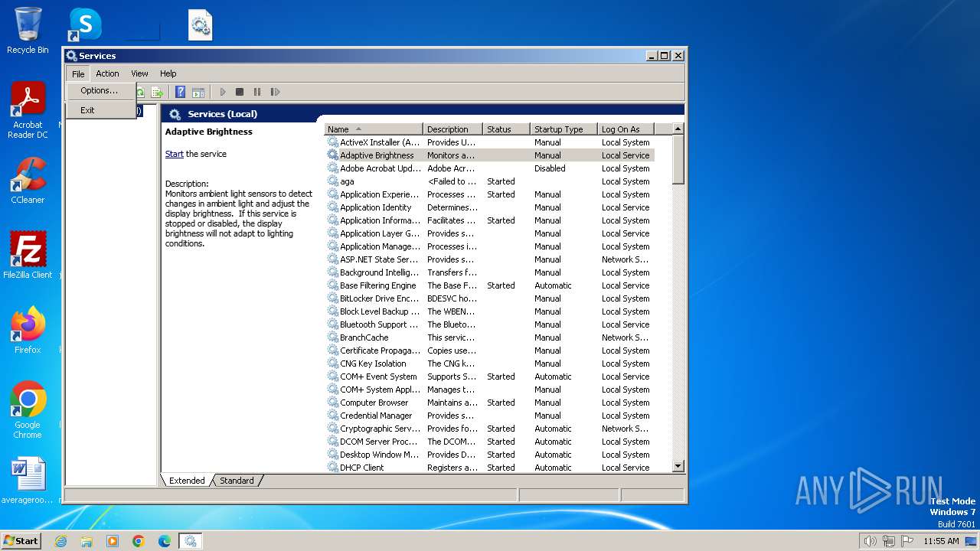
Task: Click the Start Service play icon
Action: 223,92
